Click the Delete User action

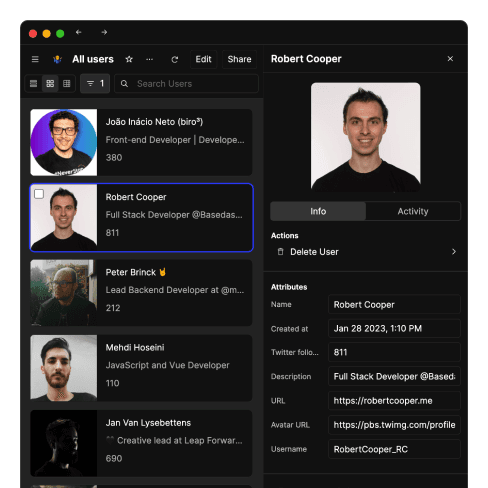pos(365,252)
